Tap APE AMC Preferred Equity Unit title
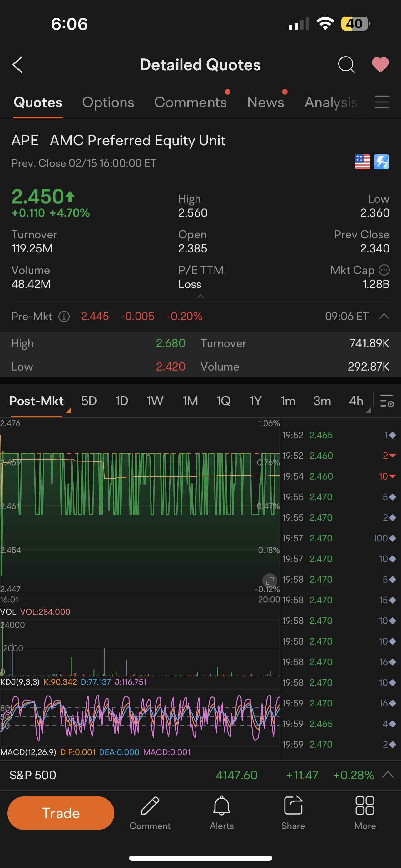401x868 pixels. coord(118,141)
